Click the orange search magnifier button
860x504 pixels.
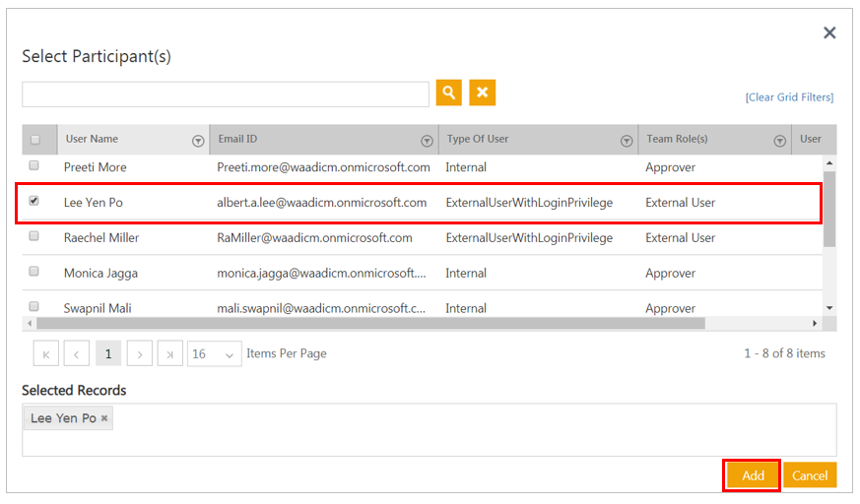(x=448, y=93)
